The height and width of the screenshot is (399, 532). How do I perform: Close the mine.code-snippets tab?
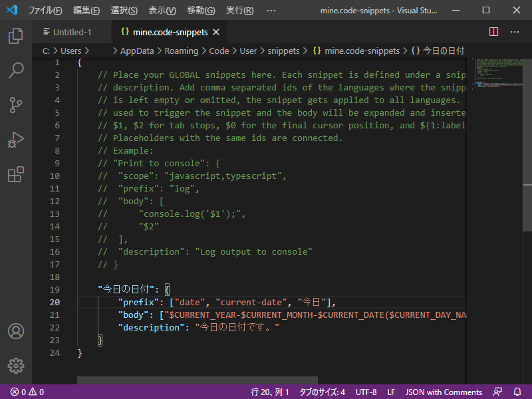point(215,32)
